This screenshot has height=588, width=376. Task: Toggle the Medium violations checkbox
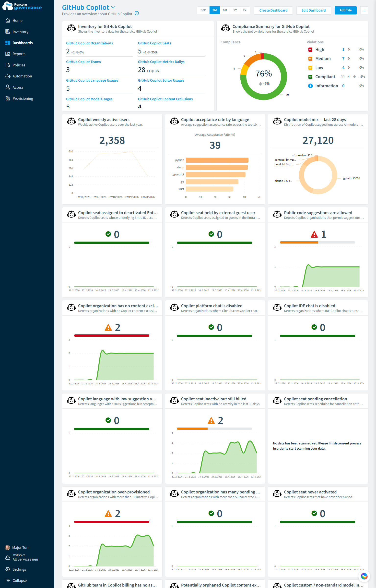[x=310, y=59]
